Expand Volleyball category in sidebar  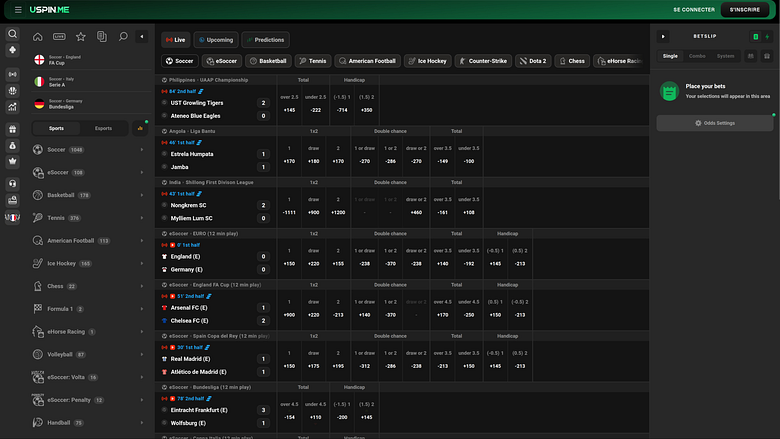point(90,354)
